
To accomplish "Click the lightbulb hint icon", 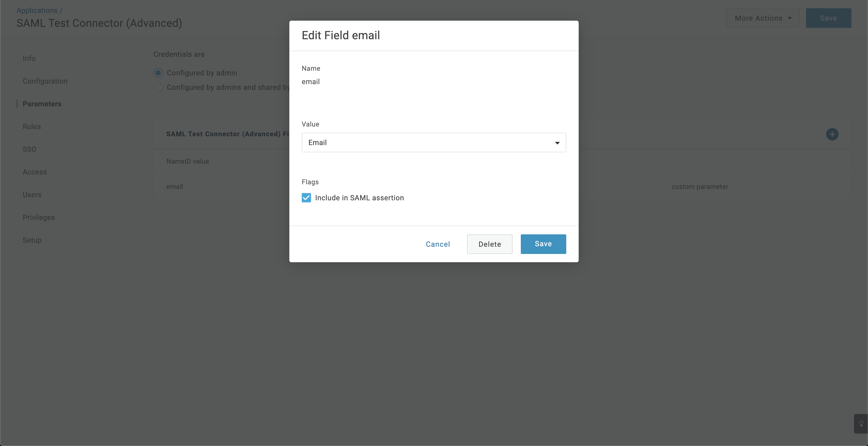I will tap(861, 424).
